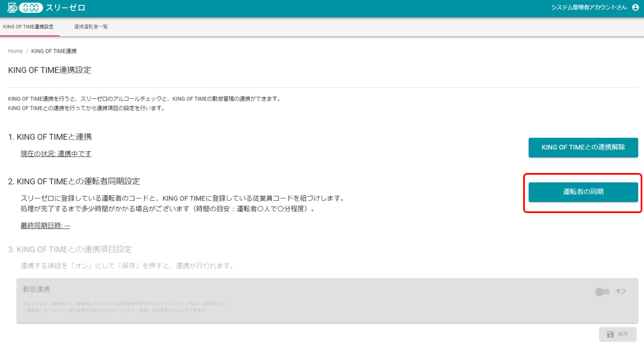The width and height of the screenshot is (644, 351).
Task: Click the 1. KING OF TIMEと連携 heading
Action: pyautogui.click(x=50, y=137)
